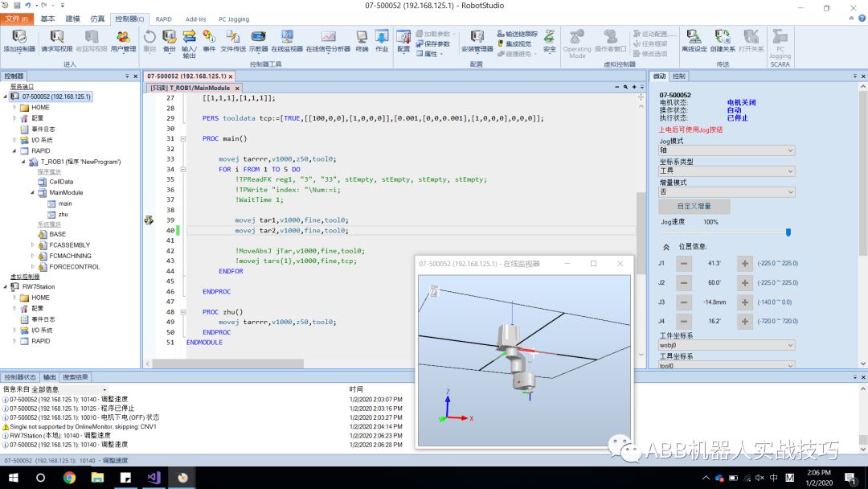Open the 工具坐标系 tool0 dropdown

tap(727, 365)
